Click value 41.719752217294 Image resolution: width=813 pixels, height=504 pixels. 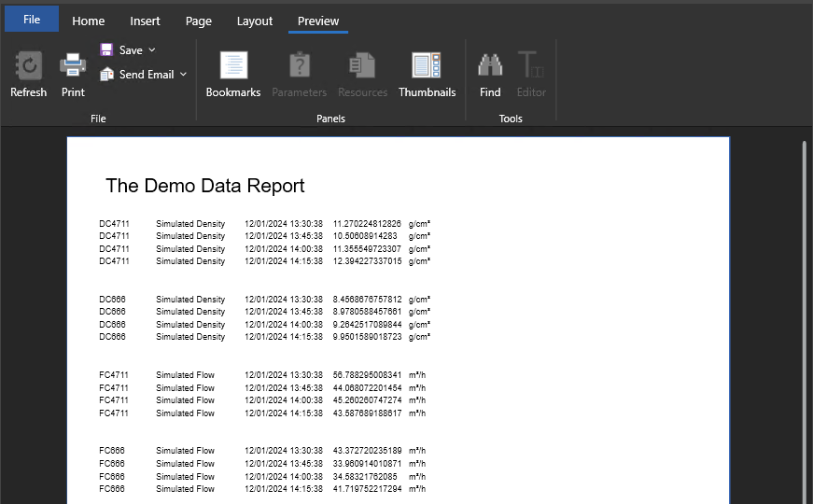367,489
